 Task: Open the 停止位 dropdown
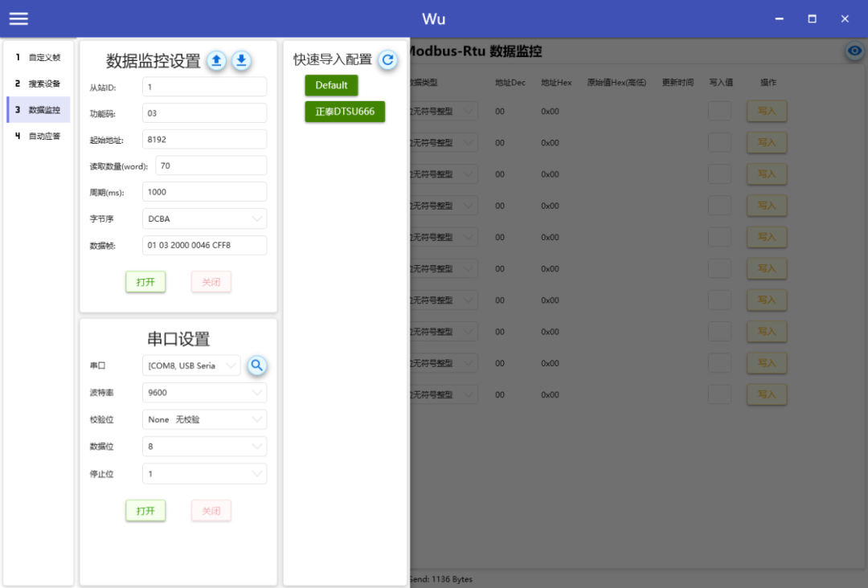pos(204,473)
